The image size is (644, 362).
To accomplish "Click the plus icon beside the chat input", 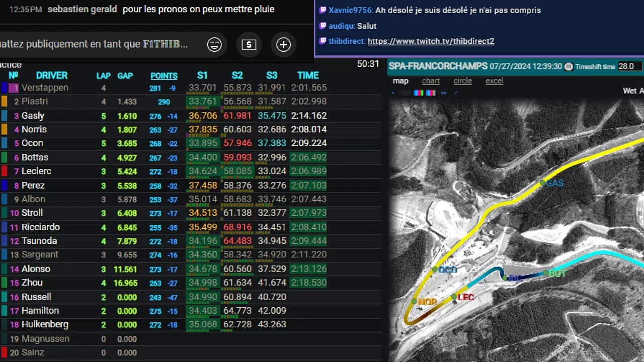I will coord(284,45).
